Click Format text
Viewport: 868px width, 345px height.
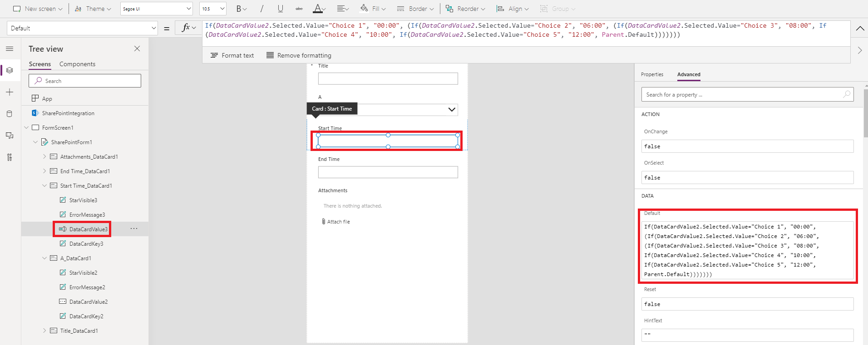(232, 55)
